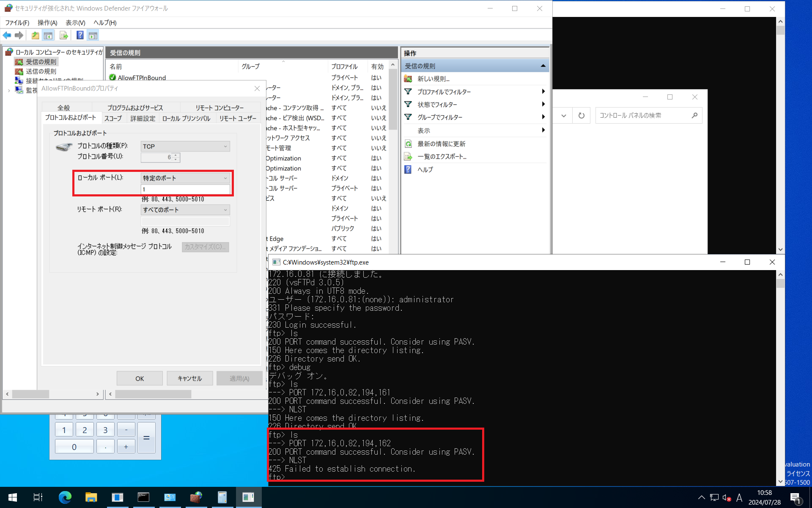Open the プロトコルの種類 TCP dropdown
Image resolution: width=812 pixels, height=508 pixels.
pyautogui.click(x=185, y=146)
